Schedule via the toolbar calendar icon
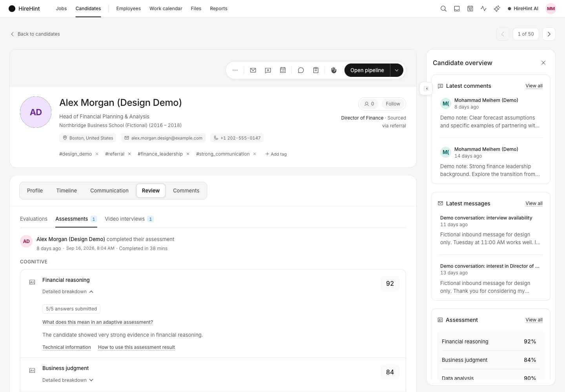The image size is (565, 392). tap(283, 70)
